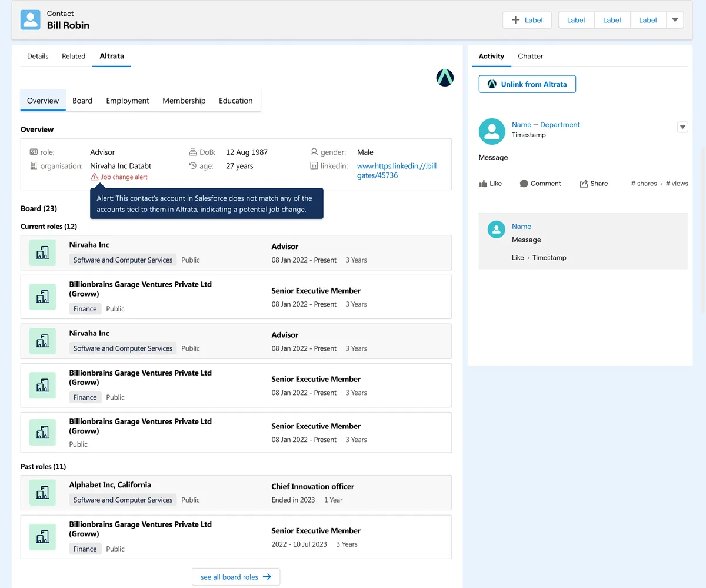
Task: Click the company icon in the last past role
Action: coord(42,537)
